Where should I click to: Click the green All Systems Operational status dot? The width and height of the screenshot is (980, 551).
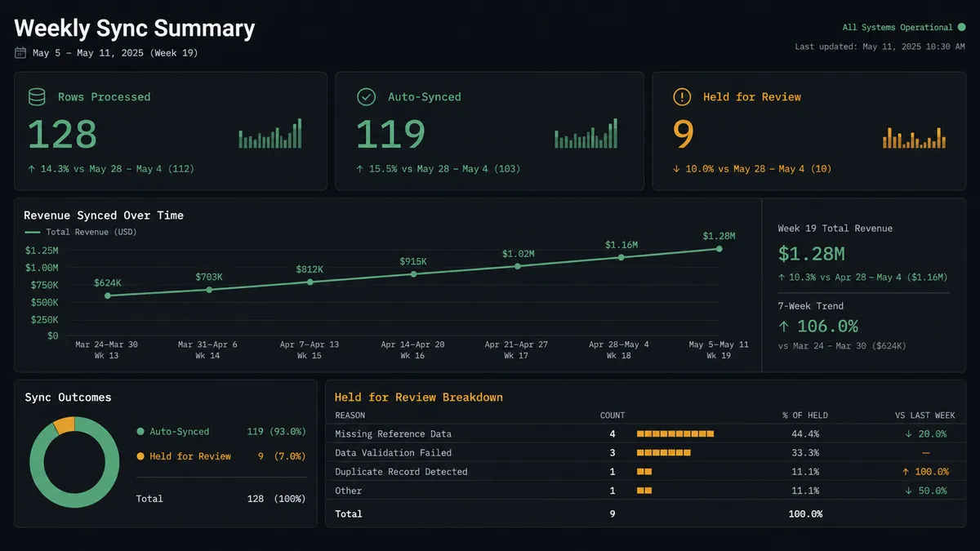tap(961, 28)
